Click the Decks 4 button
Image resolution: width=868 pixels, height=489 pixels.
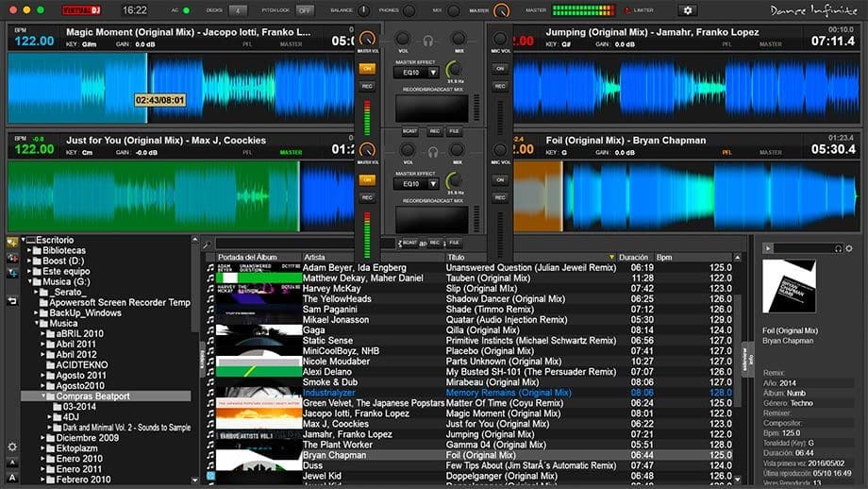coord(238,10)
